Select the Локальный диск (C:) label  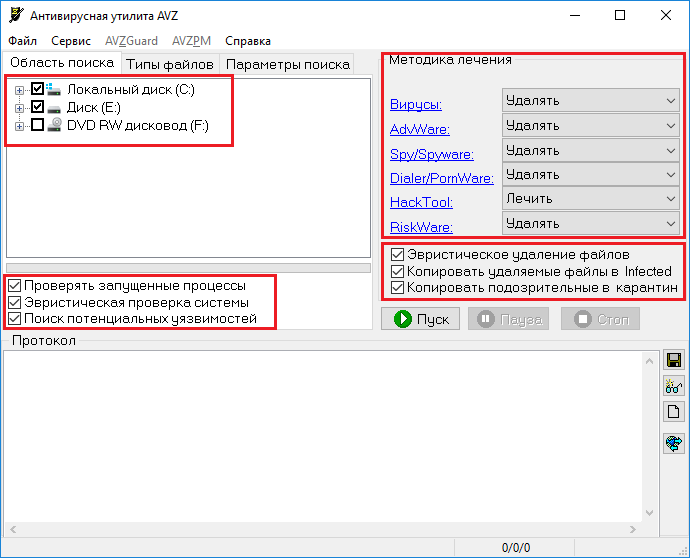(x=131, y=90)
